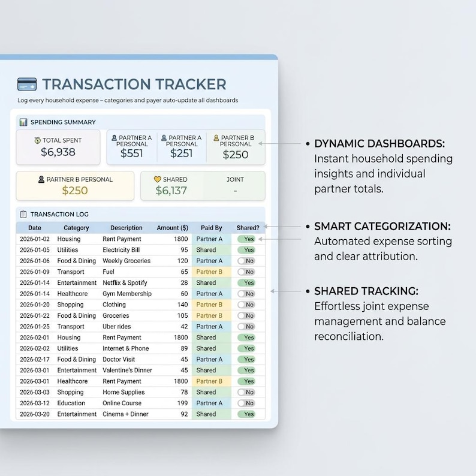
Task: Open Paid By cell for Home Supplies row
Action: tap(212, 392)
